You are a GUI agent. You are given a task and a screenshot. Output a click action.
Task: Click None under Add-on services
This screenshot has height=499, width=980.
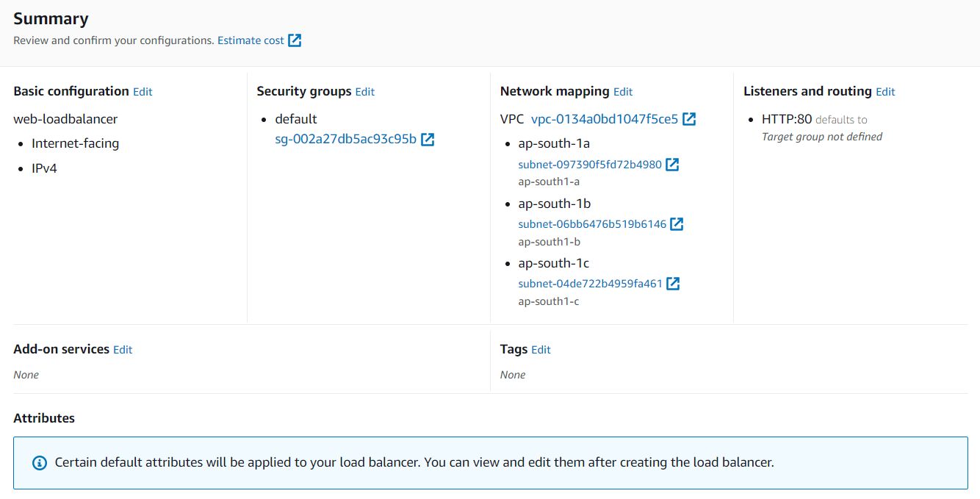tap(26, 375)
